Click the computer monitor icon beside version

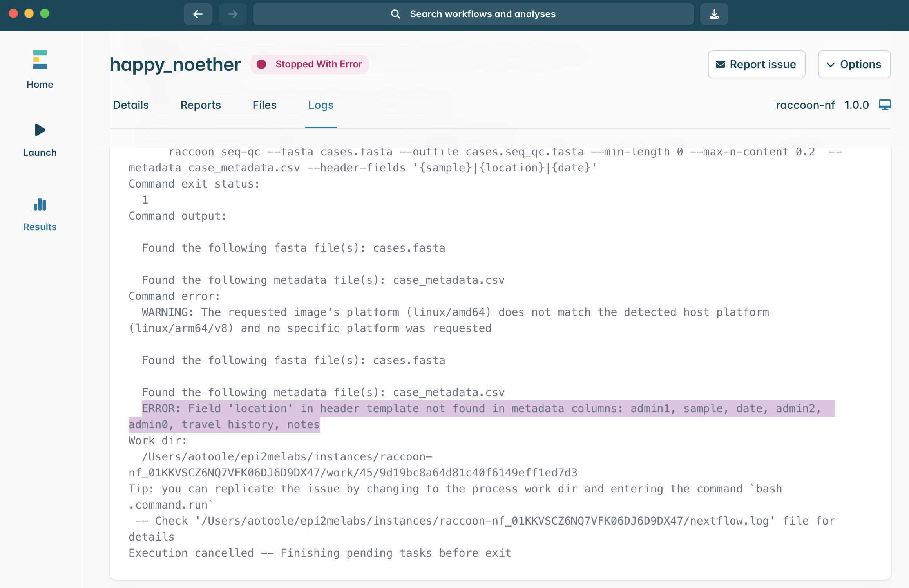pos(885,105)
